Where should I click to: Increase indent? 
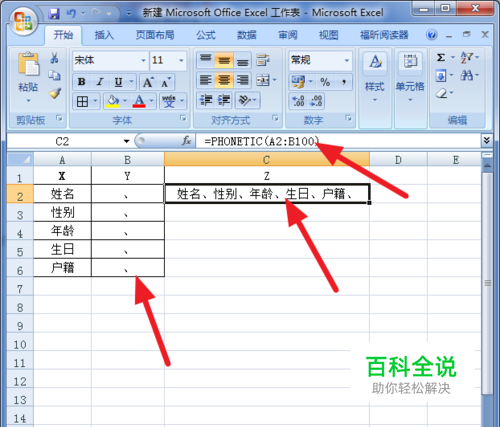tap(224, 100)
